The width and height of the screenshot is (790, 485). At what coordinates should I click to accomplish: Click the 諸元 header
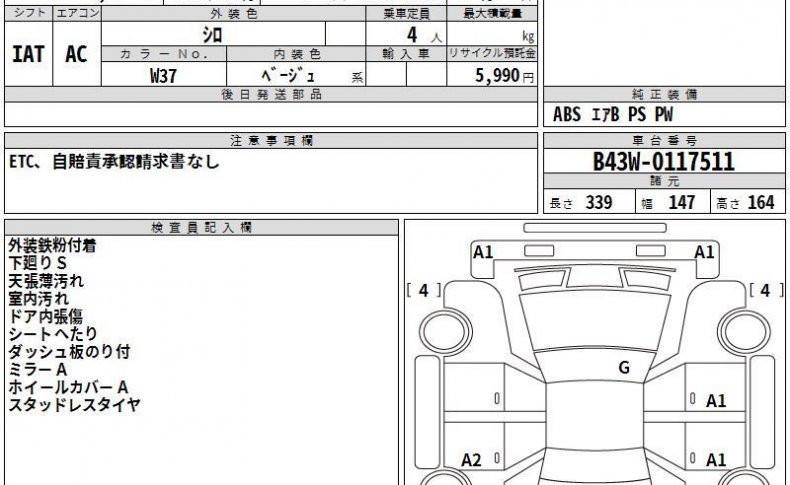(664, 181)
